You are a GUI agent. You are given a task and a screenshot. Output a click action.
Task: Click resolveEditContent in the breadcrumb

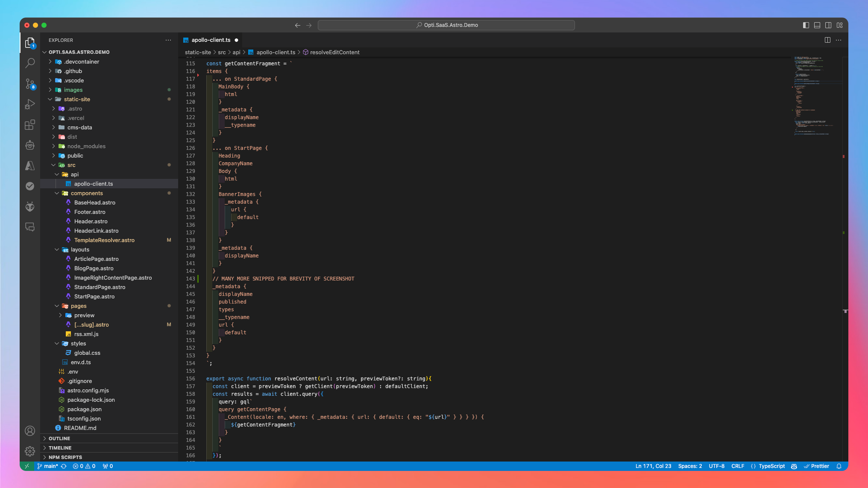point(334,52)
